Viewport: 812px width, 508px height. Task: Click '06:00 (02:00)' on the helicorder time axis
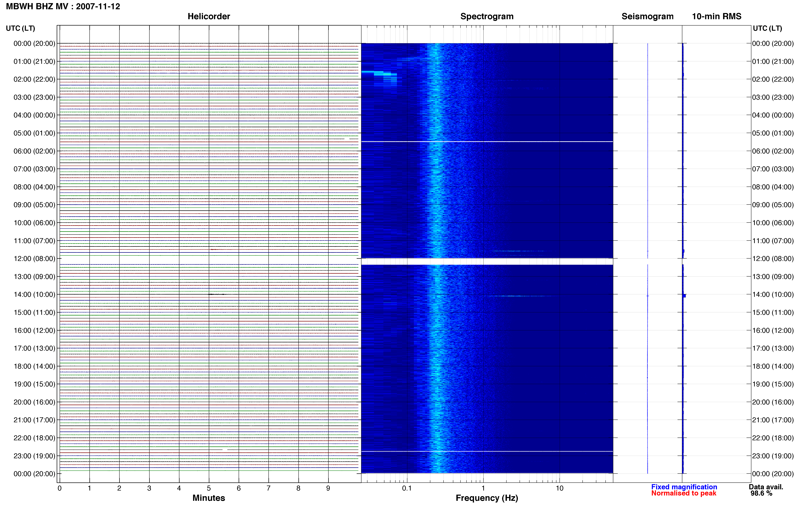[34, 151]
